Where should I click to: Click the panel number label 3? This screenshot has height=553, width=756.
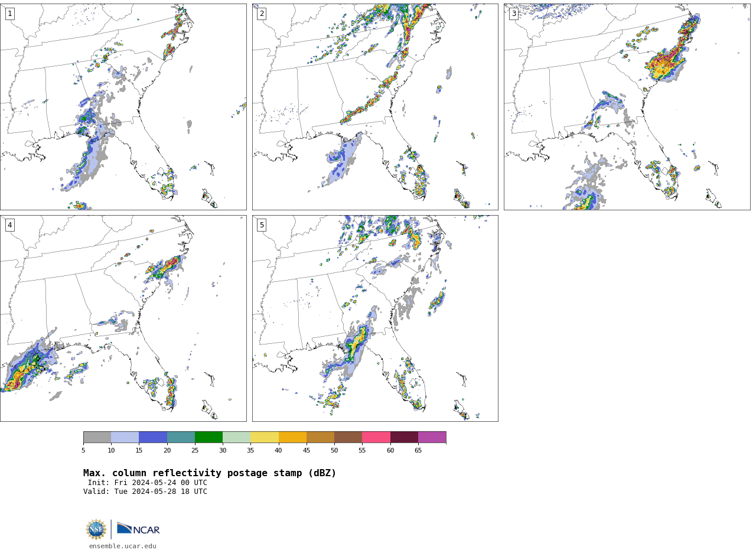click(x=513, y=14)
